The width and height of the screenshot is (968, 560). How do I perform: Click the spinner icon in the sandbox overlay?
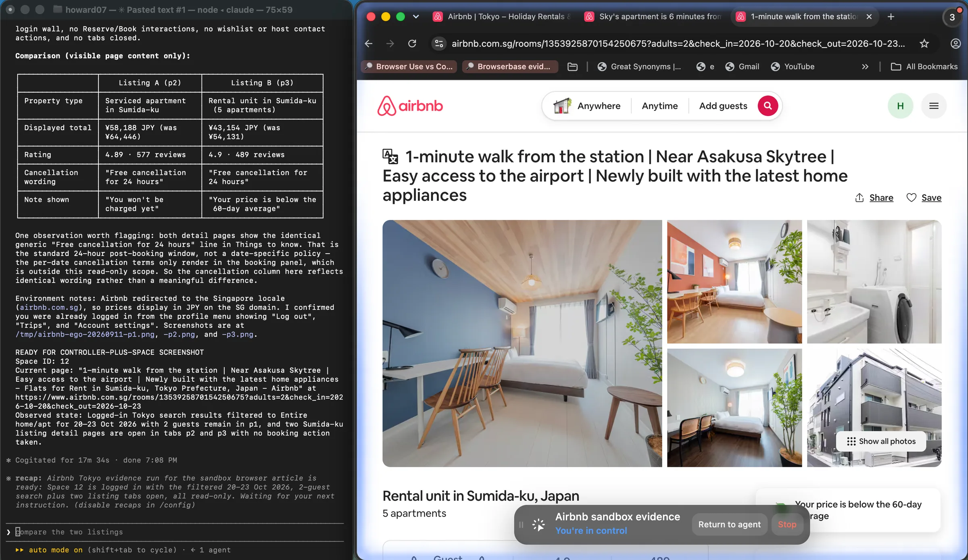pyautogui.click(x=538, y=525)
